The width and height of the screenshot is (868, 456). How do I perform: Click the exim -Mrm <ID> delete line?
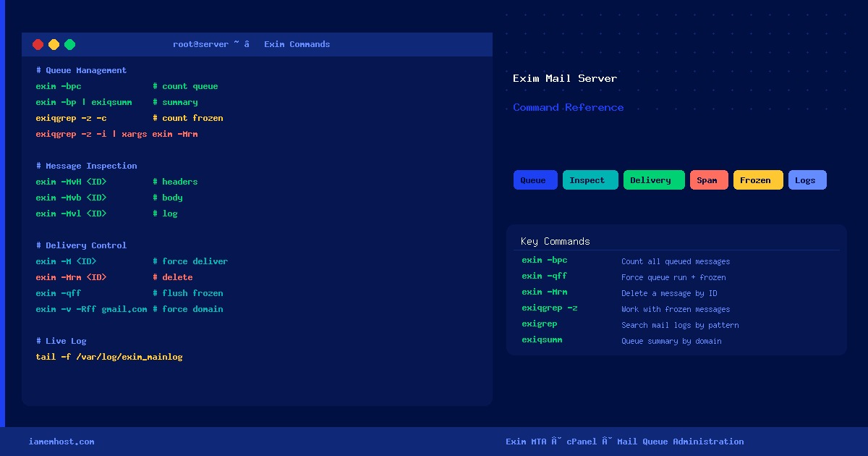pyautogui.click(x=114, y=277)
